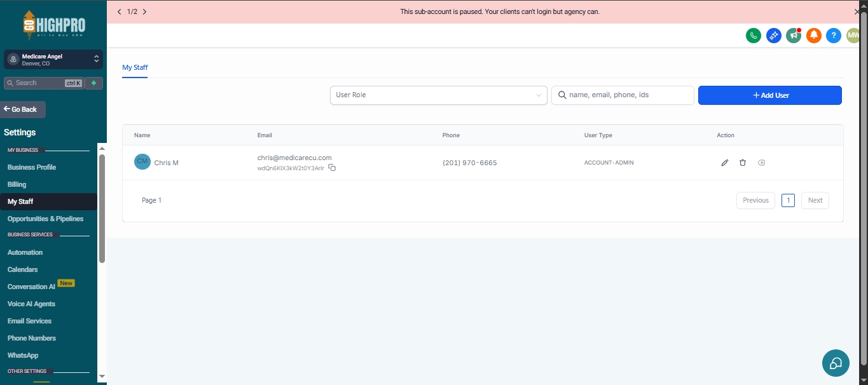Click the Action column header
The height and width of the screenshot is (385, 868).
[x=726, y=135]
